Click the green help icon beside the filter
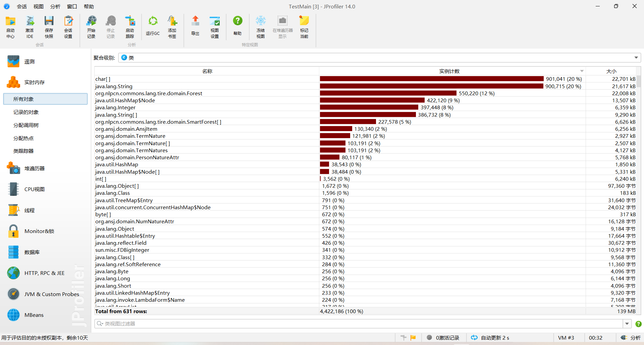 638,324
